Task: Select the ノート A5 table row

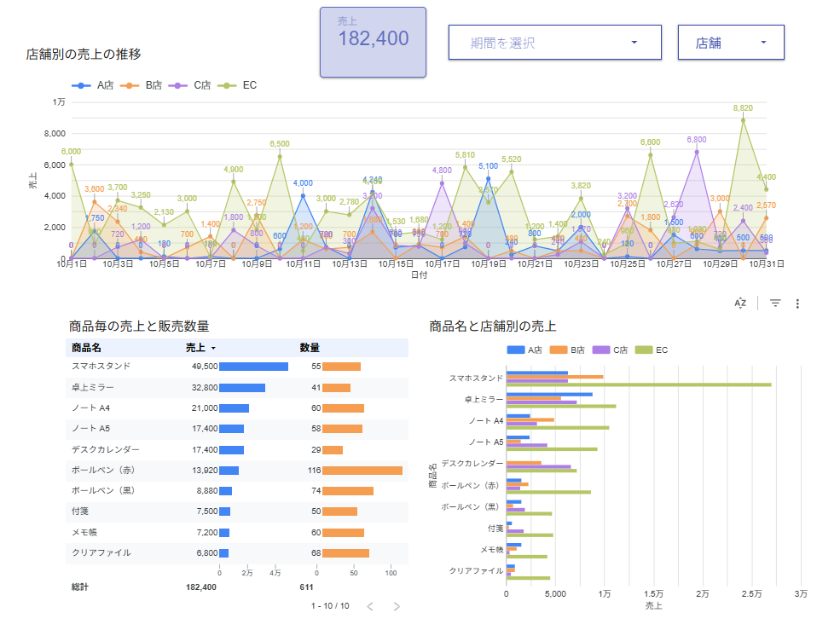Action: [237, 429]
